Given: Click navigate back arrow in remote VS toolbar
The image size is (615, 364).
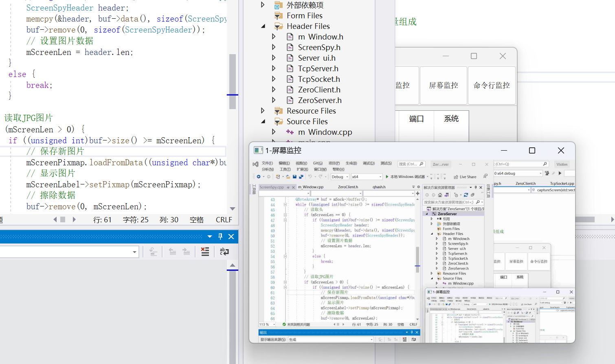Looking at the screenshot, I should coord(259,177).
